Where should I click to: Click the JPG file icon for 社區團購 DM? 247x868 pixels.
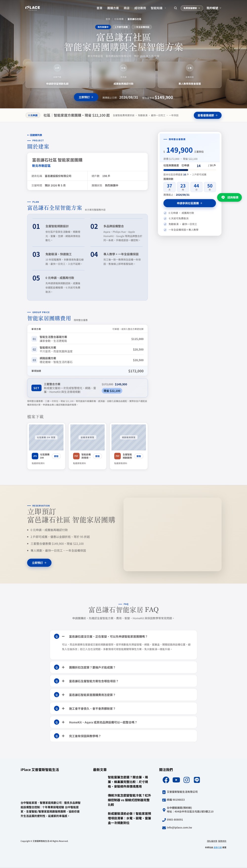35,456
